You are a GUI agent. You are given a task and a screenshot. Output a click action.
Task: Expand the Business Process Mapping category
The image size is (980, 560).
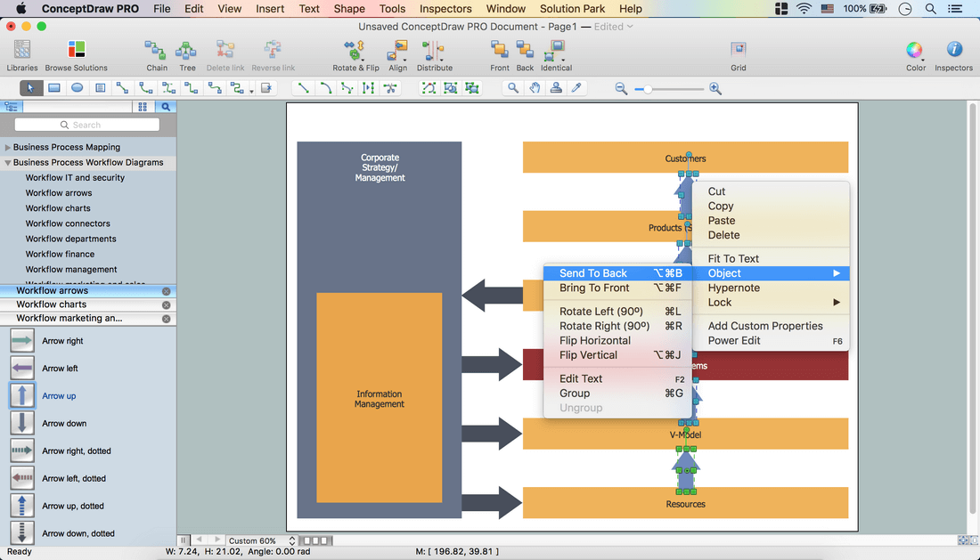[8, 148]
